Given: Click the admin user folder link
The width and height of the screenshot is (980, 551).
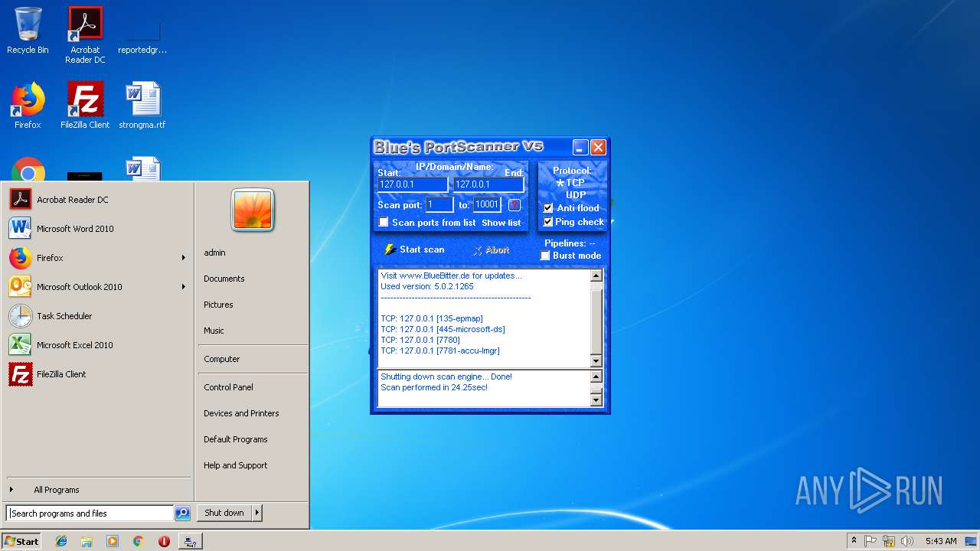Looking at the screenshot, I should (214, 253).
